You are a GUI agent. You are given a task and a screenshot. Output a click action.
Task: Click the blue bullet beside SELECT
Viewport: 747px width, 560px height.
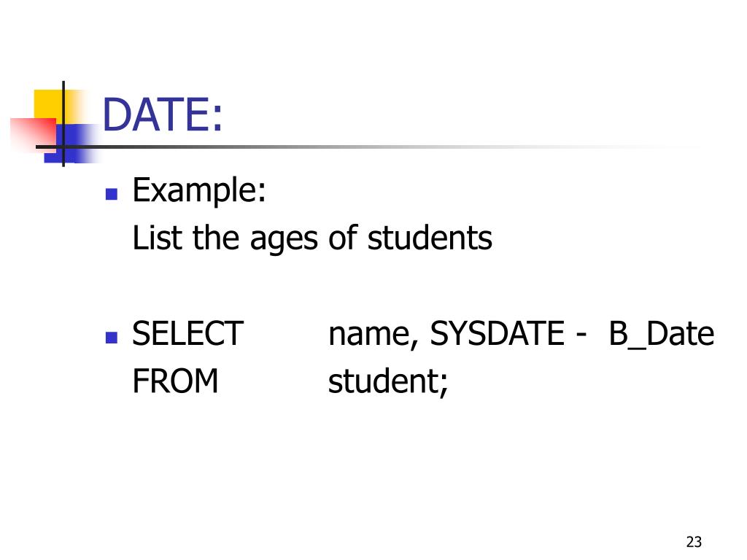tap(112, 337)
